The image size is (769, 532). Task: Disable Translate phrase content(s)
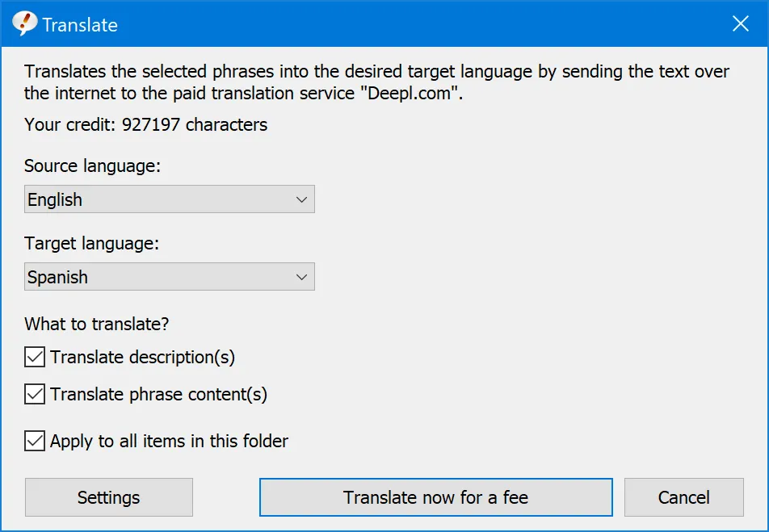point(35,395)
